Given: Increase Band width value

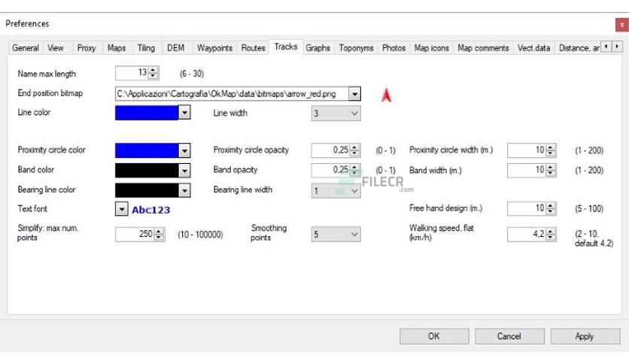Looking at the screenshot, I should point(551,167).
